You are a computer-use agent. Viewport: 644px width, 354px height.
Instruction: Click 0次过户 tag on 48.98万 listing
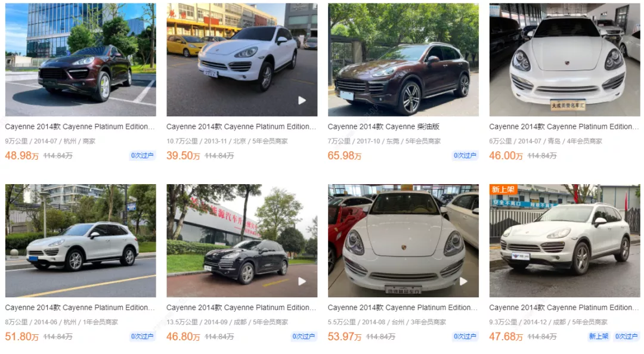coord(142,156)
